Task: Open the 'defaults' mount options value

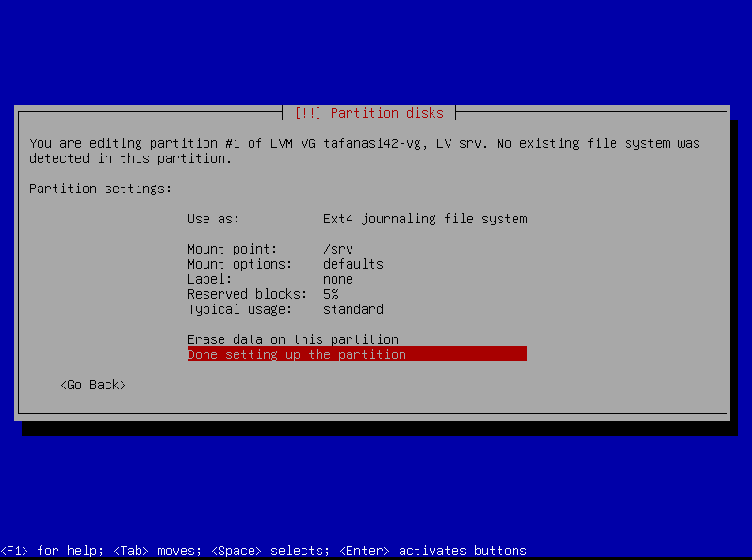Action: [352, 264]
